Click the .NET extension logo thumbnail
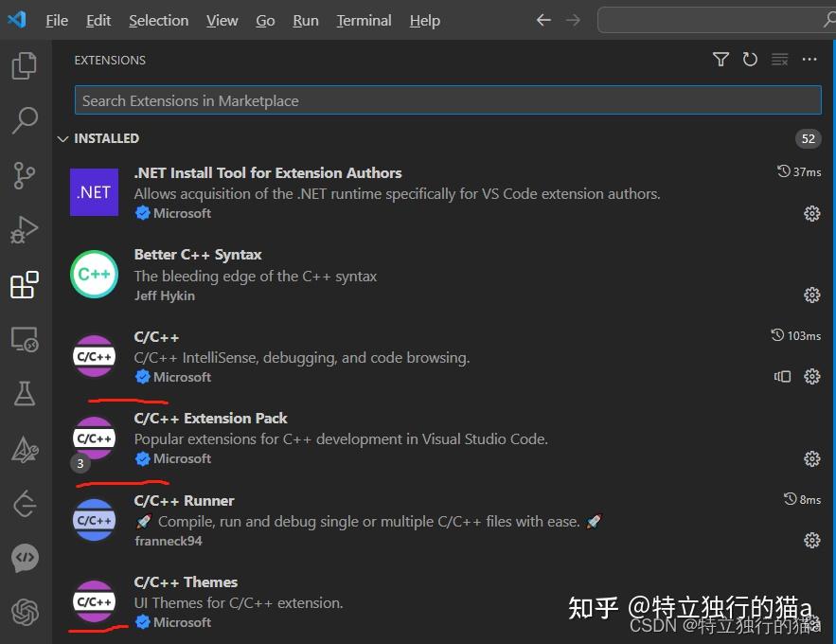The height and width of the screenshot is (644, 836). click(95, 192)
